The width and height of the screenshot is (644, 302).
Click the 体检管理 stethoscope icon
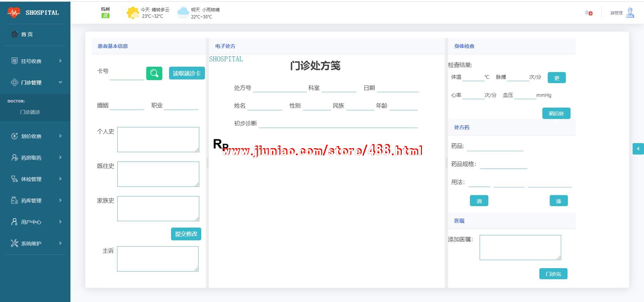point(14,179)
